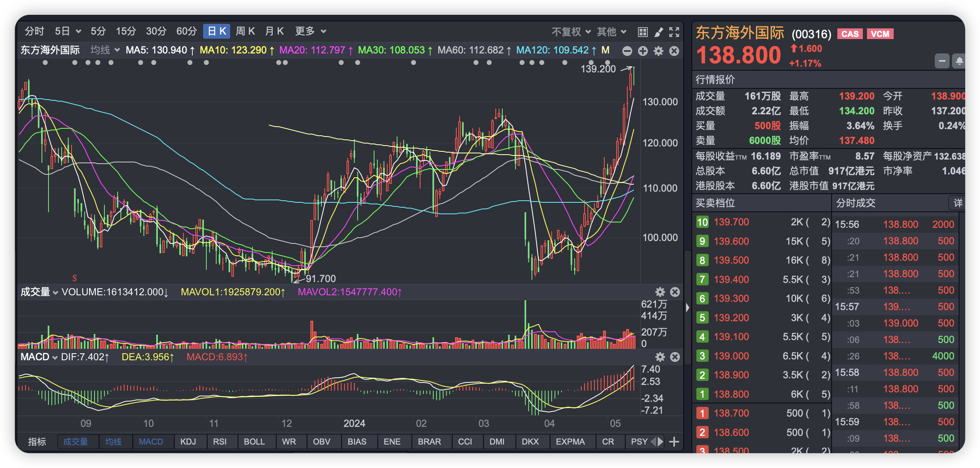Screen dimensions: 980x468
Task: Open MACD panel settings gear
Action: coord(660,357)
